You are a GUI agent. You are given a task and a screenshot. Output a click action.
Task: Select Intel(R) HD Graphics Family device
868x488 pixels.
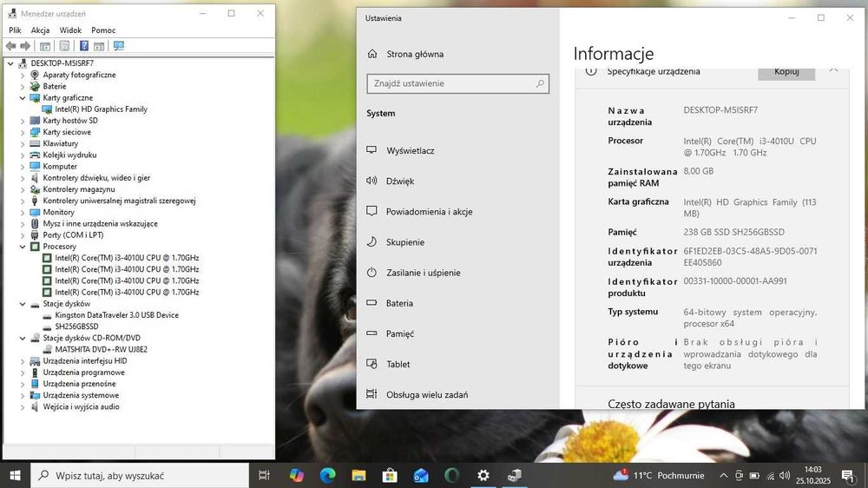101,109
